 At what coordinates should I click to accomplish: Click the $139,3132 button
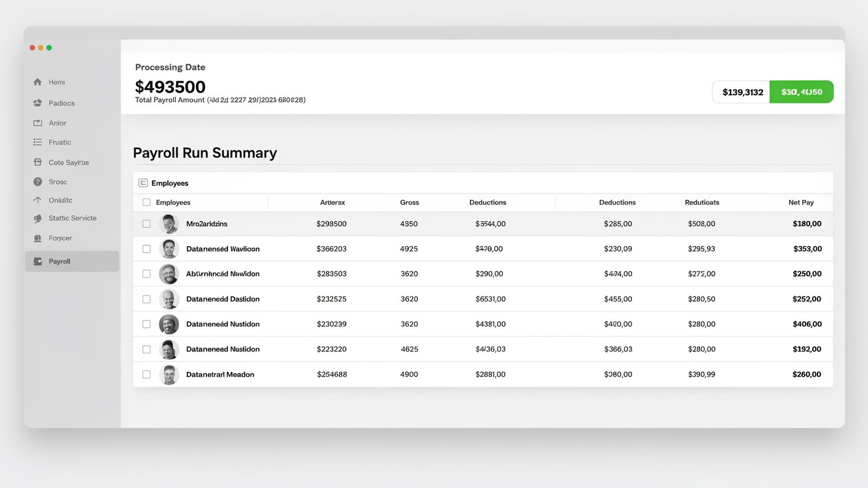point(741,92)
